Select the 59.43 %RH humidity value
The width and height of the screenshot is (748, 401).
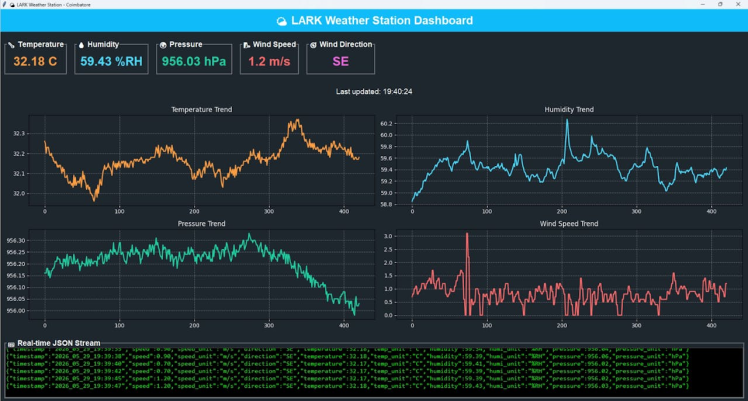(111, 62)
